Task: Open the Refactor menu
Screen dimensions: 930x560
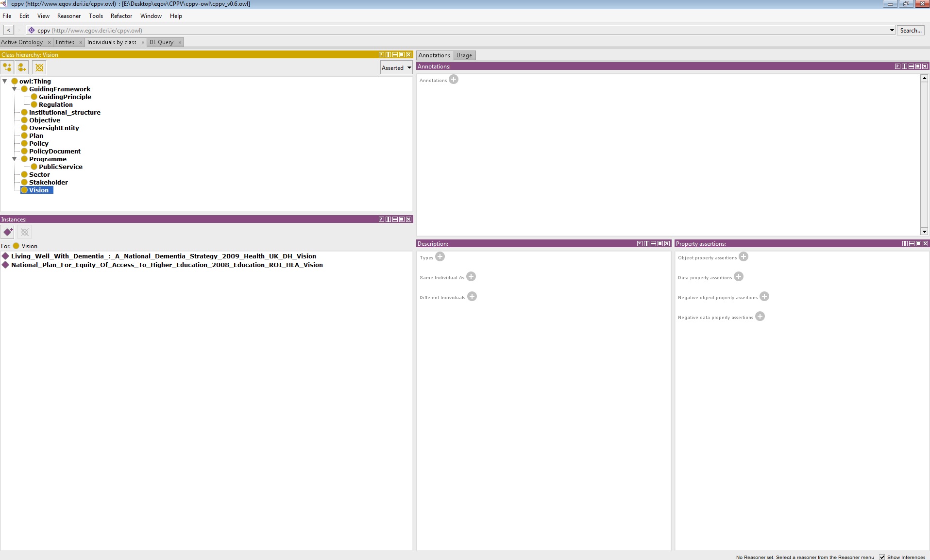Action: [x=121, y=16]
